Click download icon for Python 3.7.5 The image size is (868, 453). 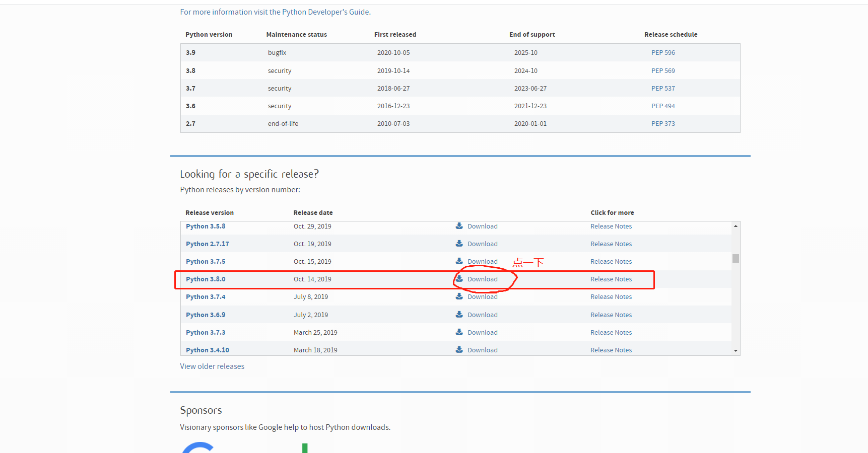point(459,261)
